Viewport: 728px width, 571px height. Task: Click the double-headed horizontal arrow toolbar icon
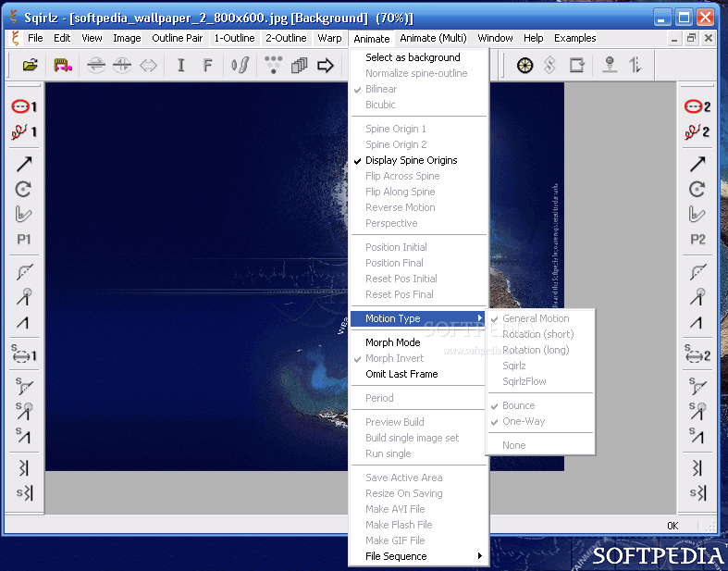148,66
